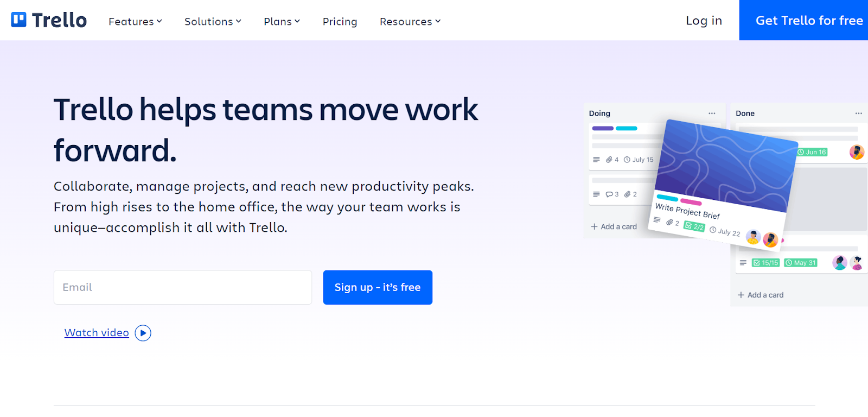The width and height of the screenshot is (868, 417).
Task: Click the Log in link
Action: pos(704,21)
